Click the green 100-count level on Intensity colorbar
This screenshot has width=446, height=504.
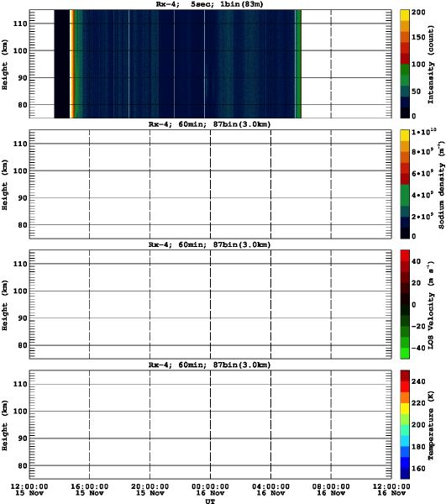[405, 69]
